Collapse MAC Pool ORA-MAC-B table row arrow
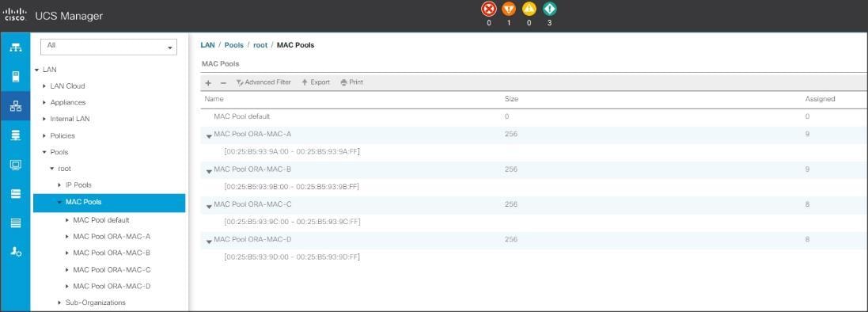868x312 pixels. (x=209, y=171)
